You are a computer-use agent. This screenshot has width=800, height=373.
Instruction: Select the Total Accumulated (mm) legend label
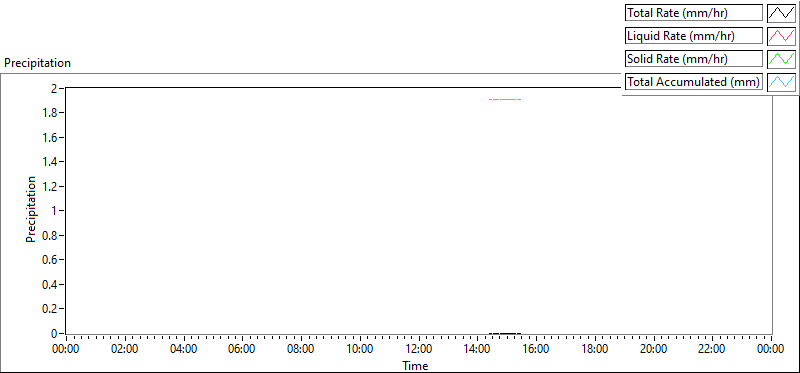694,82
